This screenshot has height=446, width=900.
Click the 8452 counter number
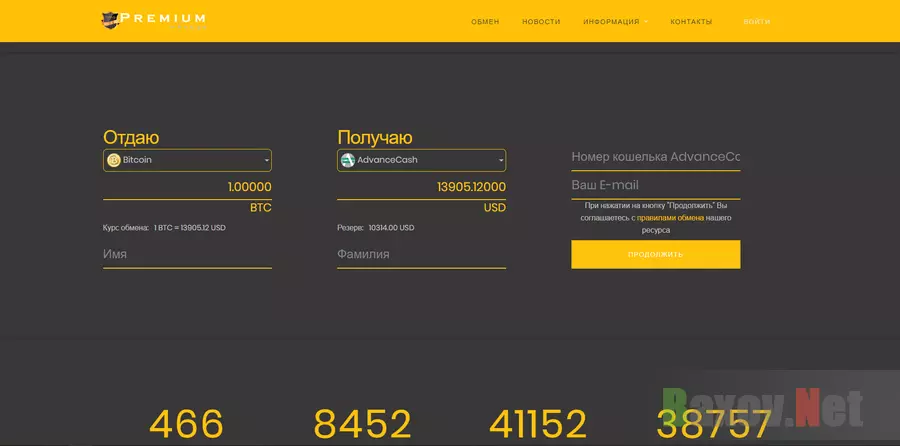pyautogui.click(x=363, y=425)
